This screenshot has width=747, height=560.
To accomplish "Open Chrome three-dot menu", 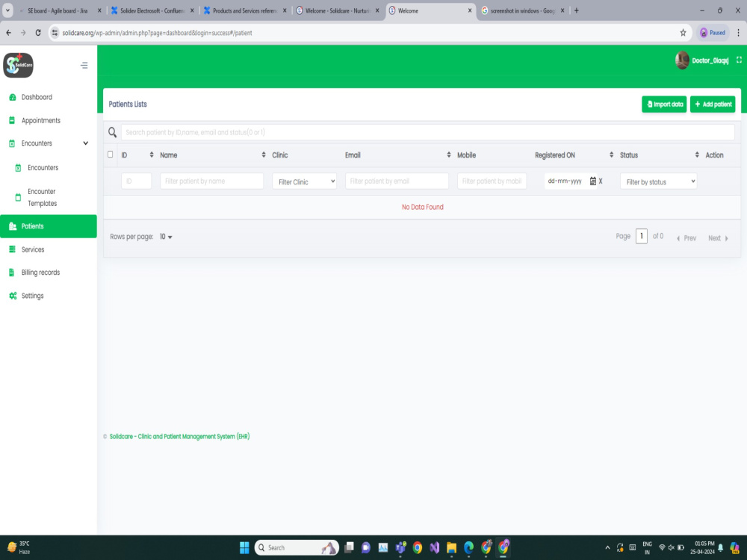I will (x=739, y=33).
